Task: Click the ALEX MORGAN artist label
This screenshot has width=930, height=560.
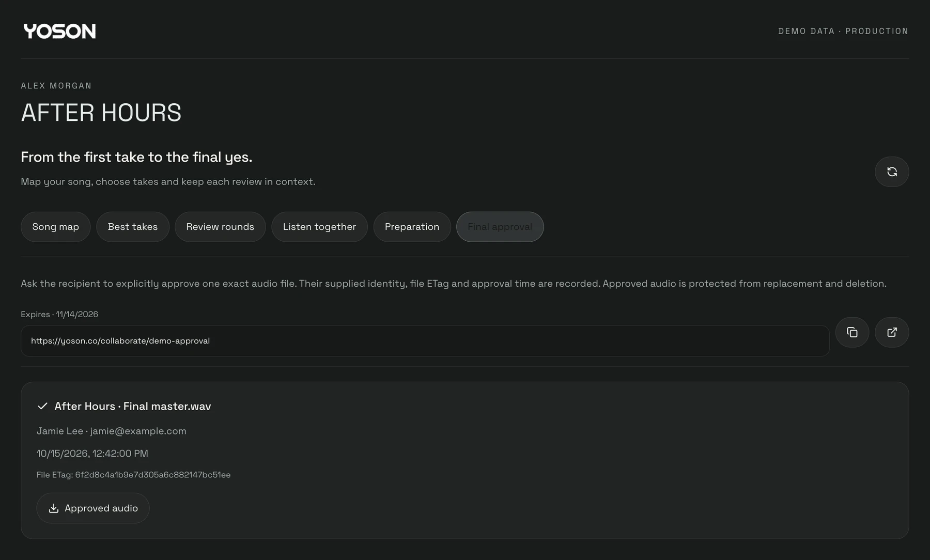Action: (x=56, y=86)
